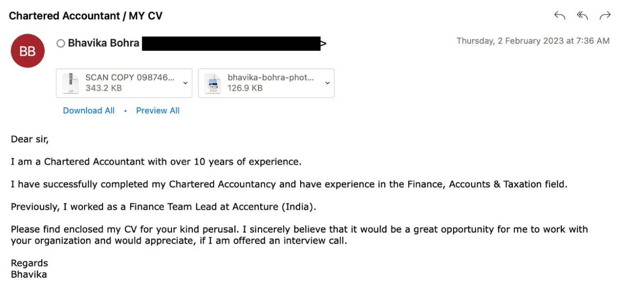This screenshot has width=644, height=299.
Task: Click the Reply All double-arrow icon
Action: [x=582, y=16]
